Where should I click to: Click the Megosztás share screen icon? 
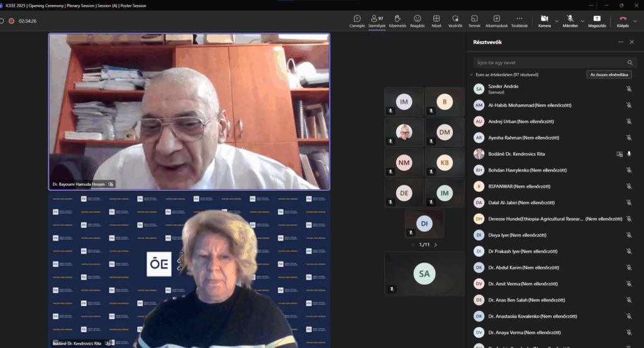tap(597, 19)
